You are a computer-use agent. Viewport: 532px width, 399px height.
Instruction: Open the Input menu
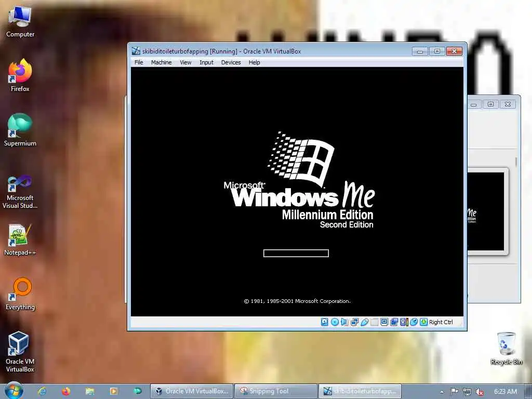[206, 62]
